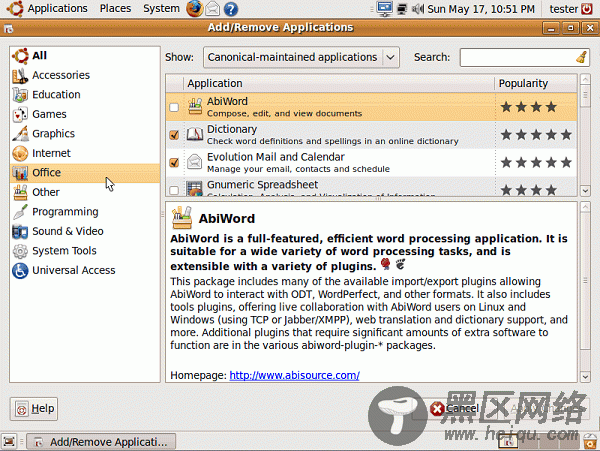Click the volume speaker icon
Viewport: 600px width, 451px height.
point(418,8)
